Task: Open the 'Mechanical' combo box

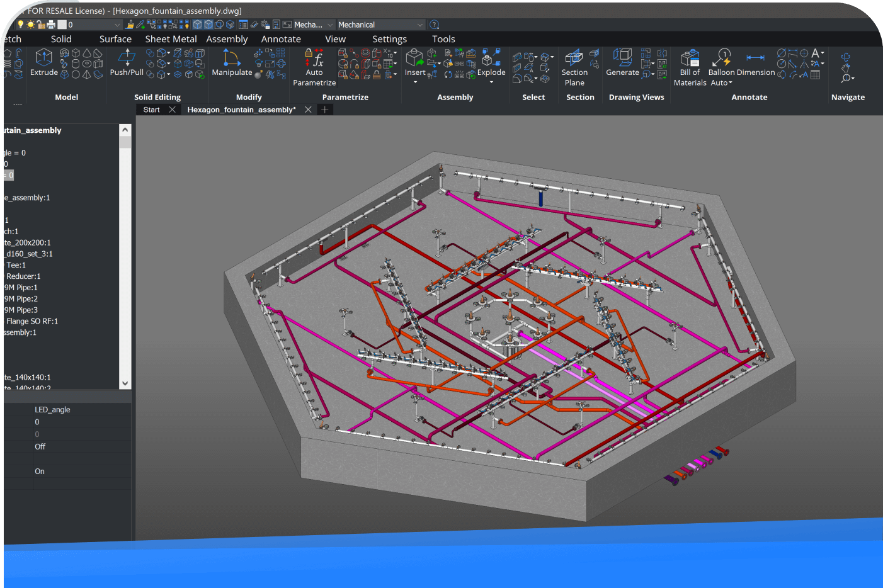Action: click(x=380, y=25)
